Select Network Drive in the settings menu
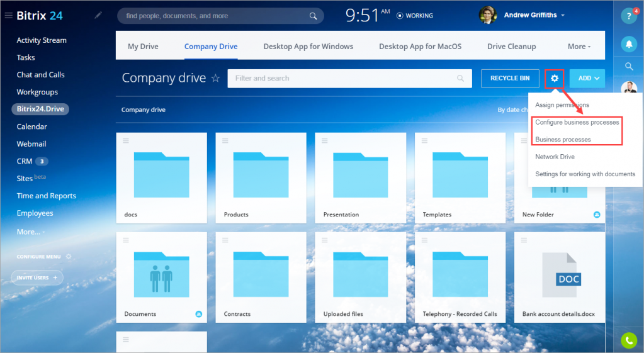 click(x=555, y=157)
